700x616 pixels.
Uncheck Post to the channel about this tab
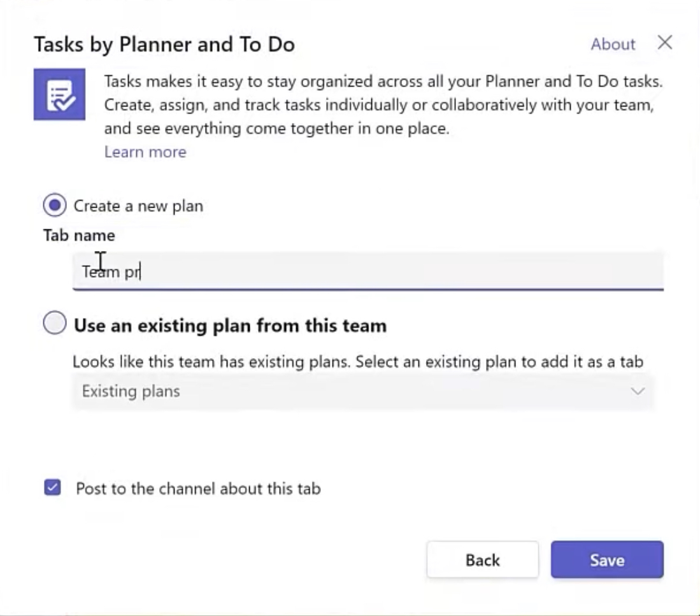point(53,487)
